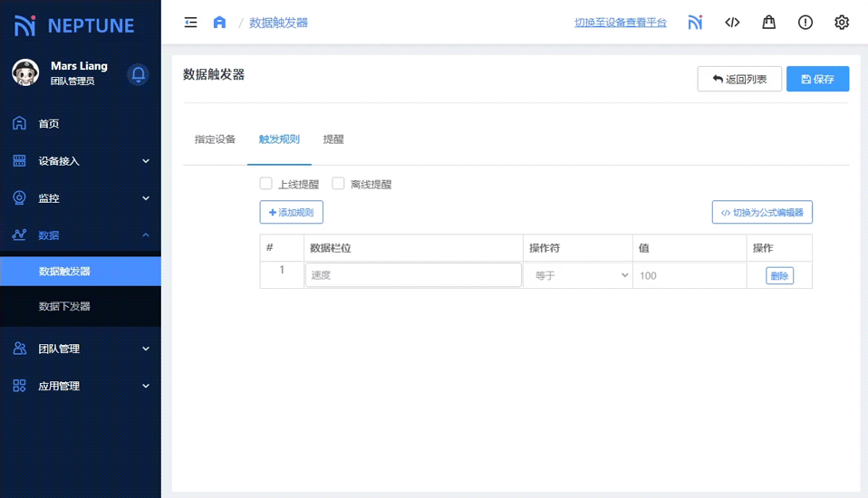Click the 数据栏位 input field

click(413, 275)
